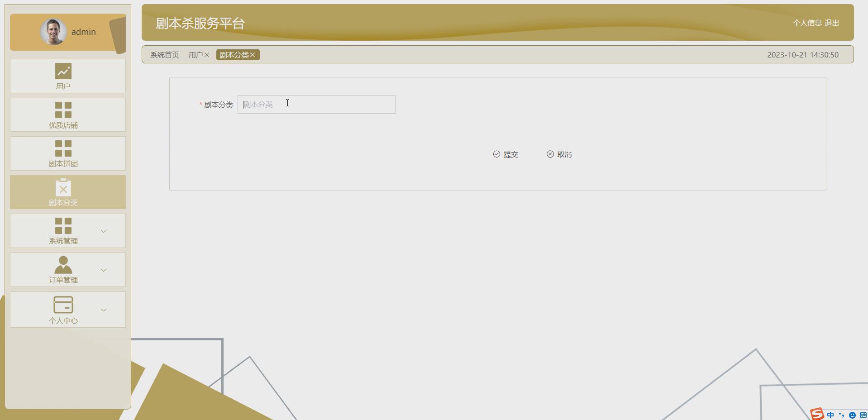The image size is (868, 420).
Task: Click the 个人中心 card icon
Action: [x=63, y=305]
